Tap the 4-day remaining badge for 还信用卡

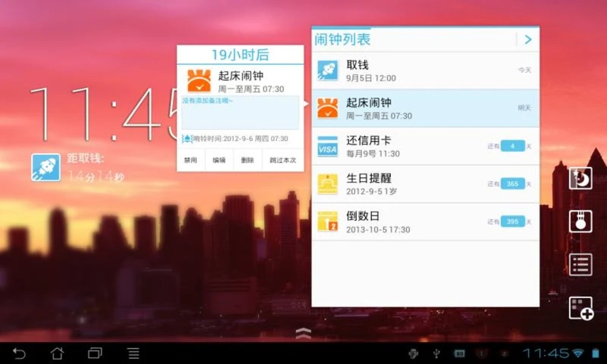tap(512, 146)
